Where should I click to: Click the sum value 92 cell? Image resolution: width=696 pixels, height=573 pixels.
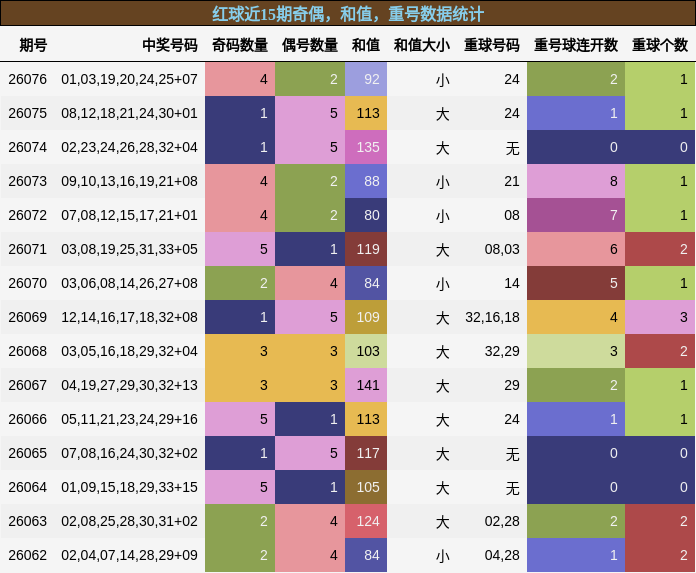click(366, 79)
